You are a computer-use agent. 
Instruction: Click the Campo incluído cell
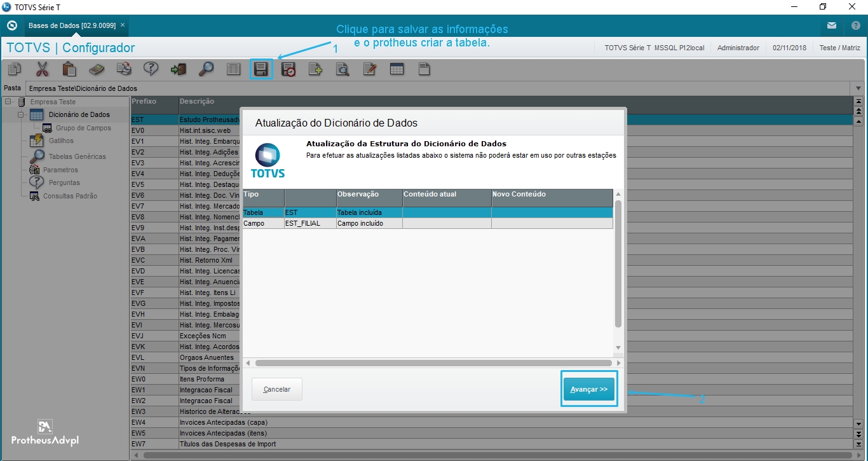pos(369,224)
